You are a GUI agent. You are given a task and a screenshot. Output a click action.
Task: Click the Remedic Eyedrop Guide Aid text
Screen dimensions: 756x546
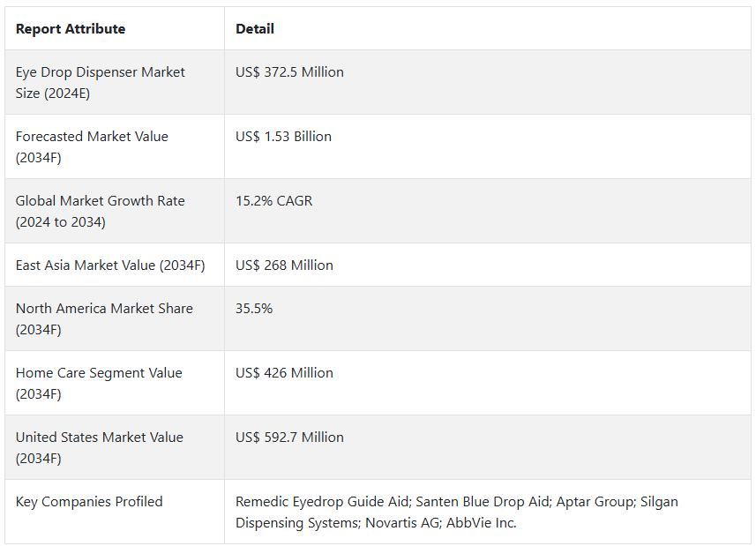(x=323, y=502)
